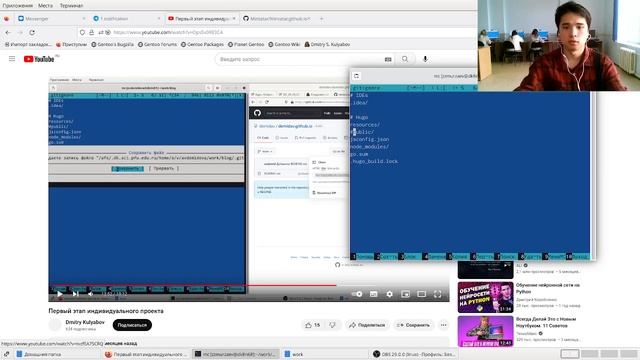Open the Dmitry S. Kulyabov bookmark

click(327, 44)
